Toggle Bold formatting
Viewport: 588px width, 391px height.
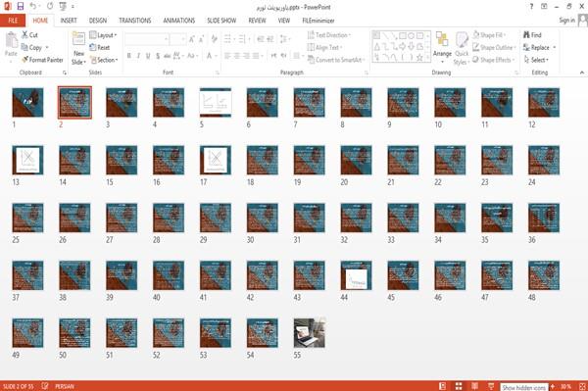tap(129, 56)
